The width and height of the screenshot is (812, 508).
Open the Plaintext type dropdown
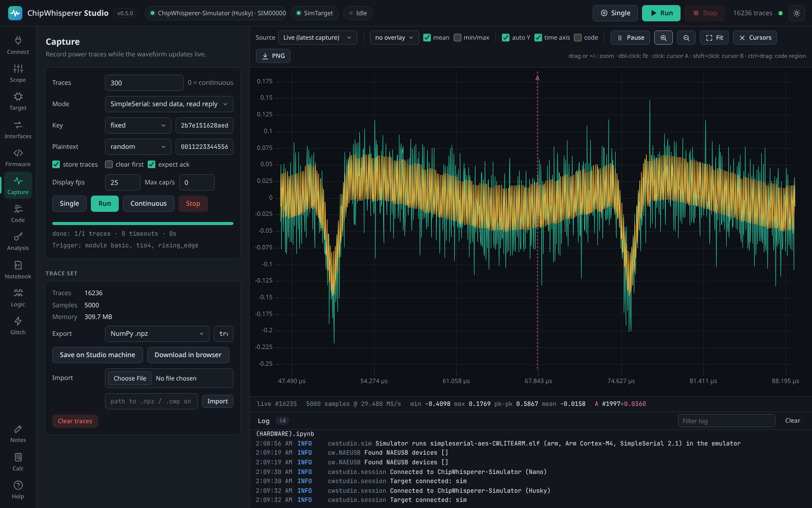(138, 147)
